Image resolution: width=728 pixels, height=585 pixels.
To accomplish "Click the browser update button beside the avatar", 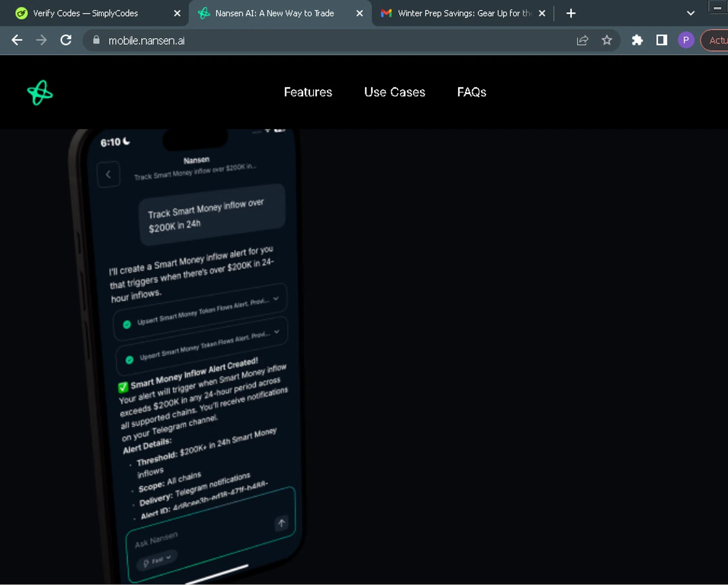I will 714,40.
